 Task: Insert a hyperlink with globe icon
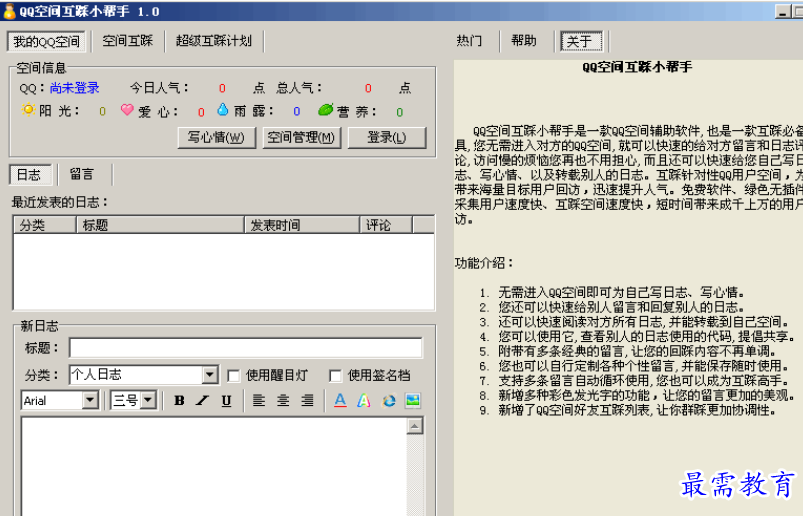pyautogui.click(x=389, y=400)
